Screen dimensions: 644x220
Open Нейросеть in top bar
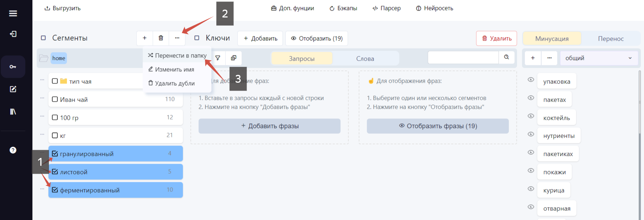pyautogui.click(x=434, y=8)
